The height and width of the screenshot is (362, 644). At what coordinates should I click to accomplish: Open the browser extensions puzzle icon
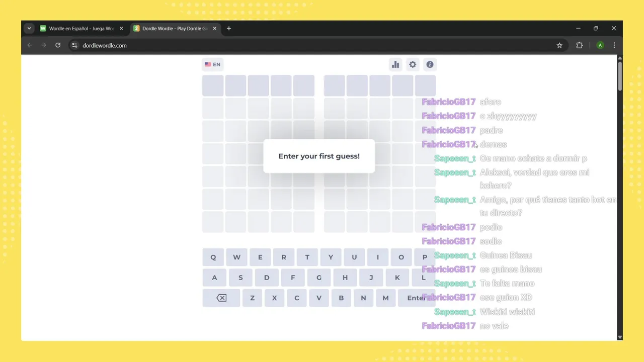[579, 45]
